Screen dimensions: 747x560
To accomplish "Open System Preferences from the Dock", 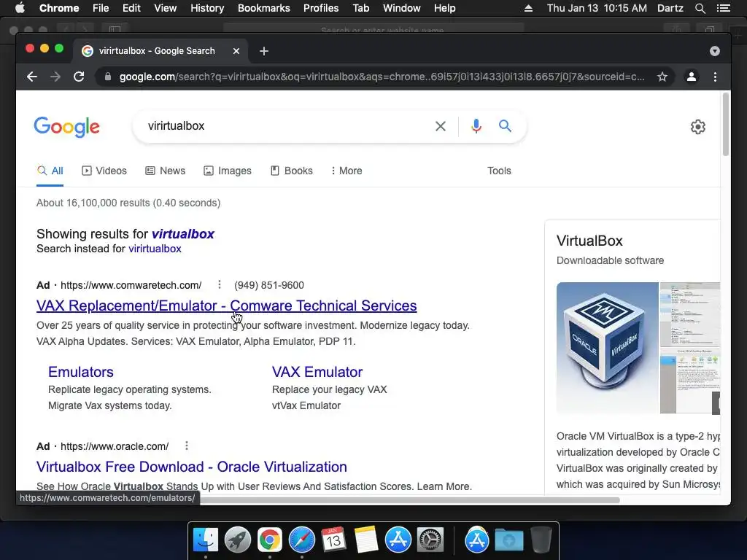I will click(x=430, y=540).
